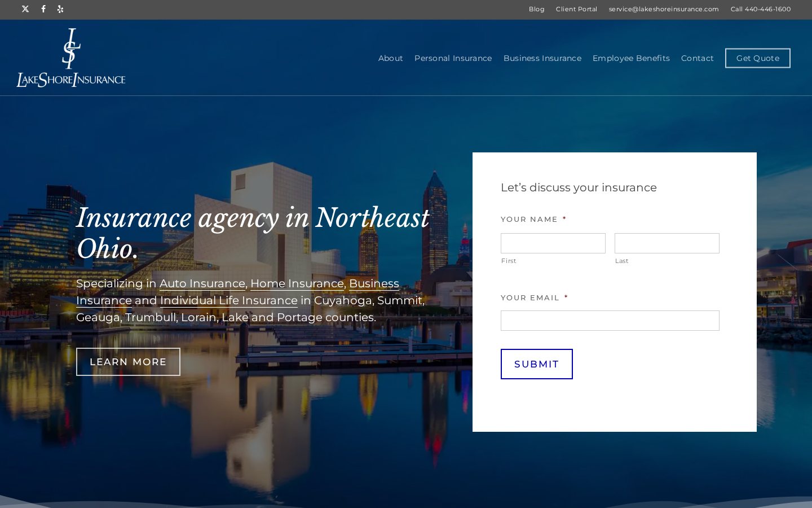Click the service@lakeshoreinsurance.com email link
This screenshot has height=508, width=812.
[664, 9]
